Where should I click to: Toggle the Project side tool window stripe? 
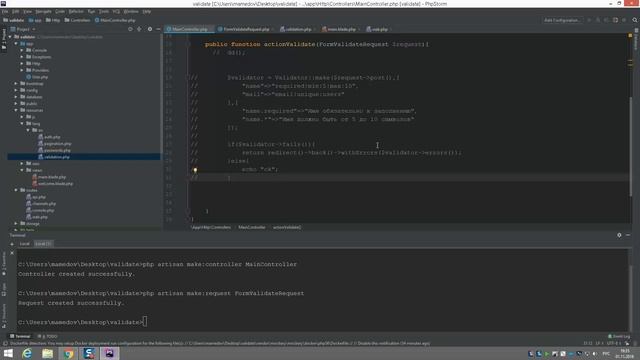(4, 40)
